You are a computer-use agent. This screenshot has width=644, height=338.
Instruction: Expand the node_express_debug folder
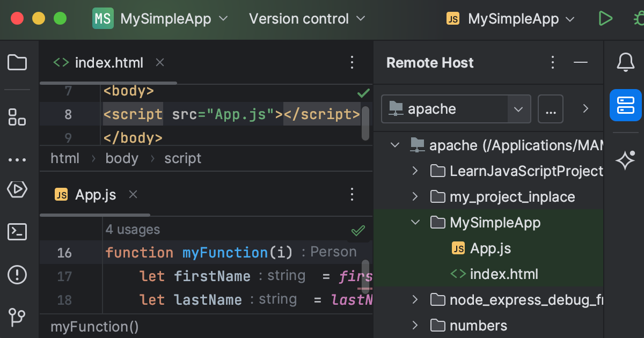415,300
